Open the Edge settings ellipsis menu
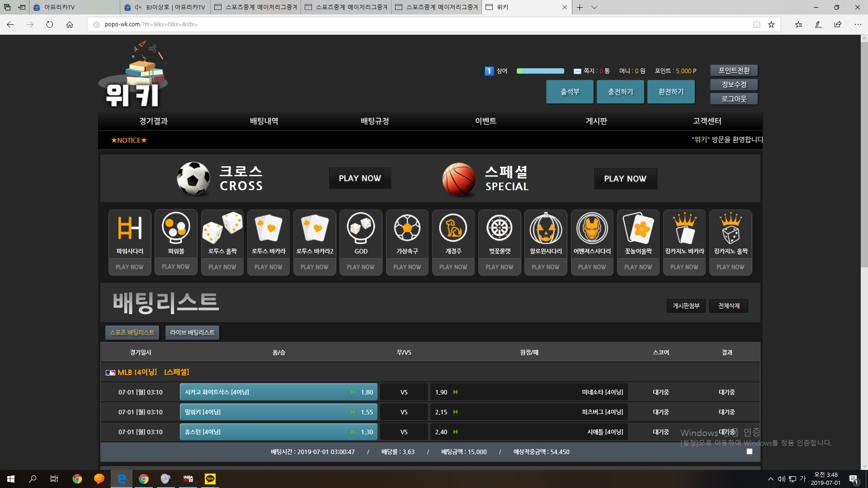Image resolution: width=868 pixels, height=488 pixels. pos(858,24)
